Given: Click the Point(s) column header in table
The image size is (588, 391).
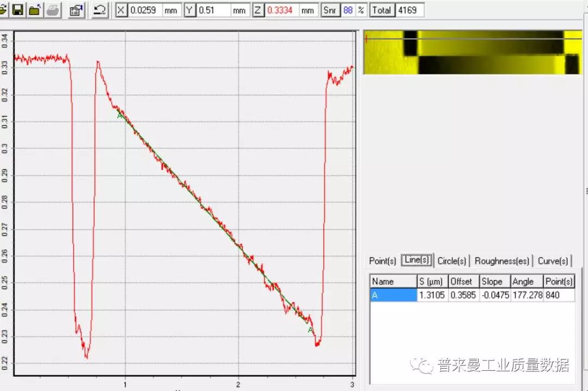Looking at the screenshot, I should [559, 281].
